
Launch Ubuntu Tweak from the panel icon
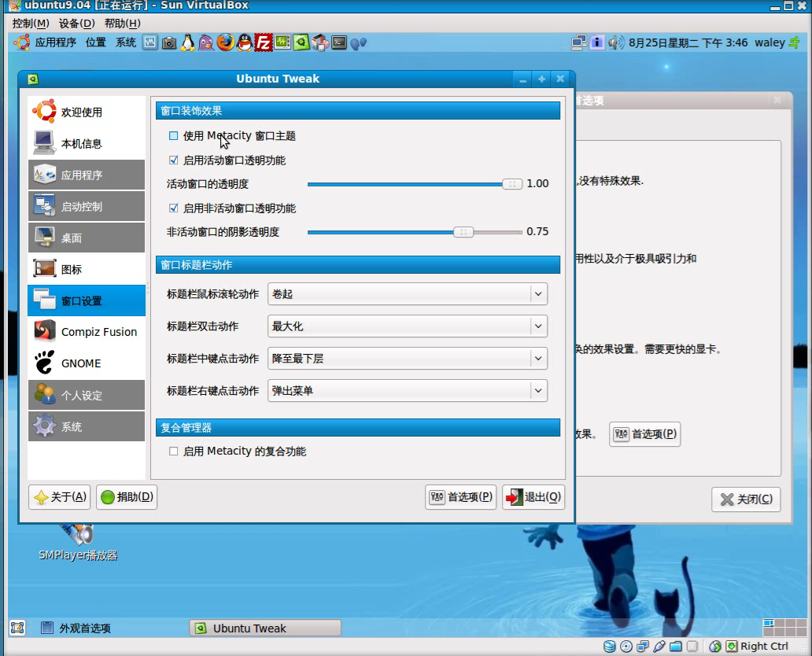click(x=301, y=42)
